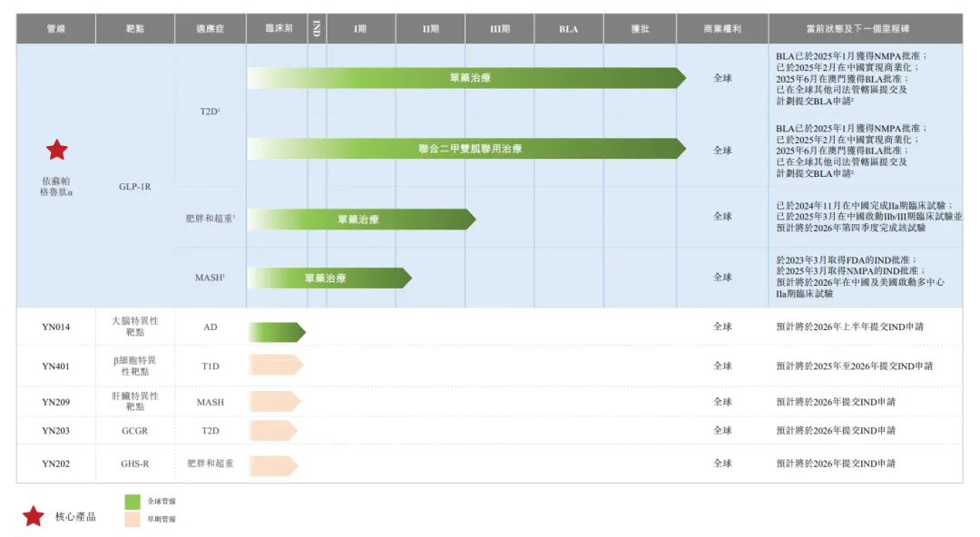
Task: Select the III期 column header
Action: click(500, 29)
